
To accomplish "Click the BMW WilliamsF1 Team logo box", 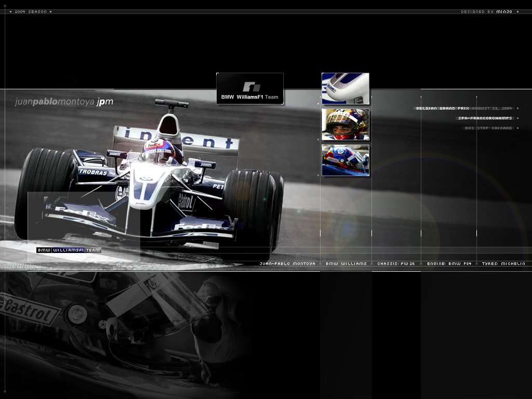I will [250, 88].
